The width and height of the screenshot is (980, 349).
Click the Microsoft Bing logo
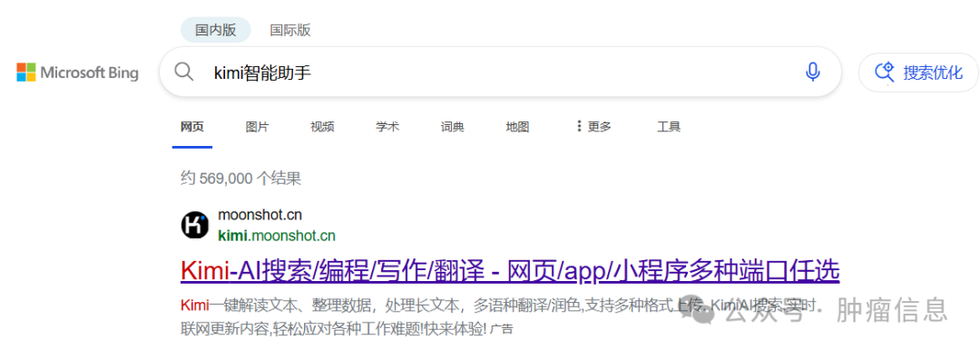(77, 73)
